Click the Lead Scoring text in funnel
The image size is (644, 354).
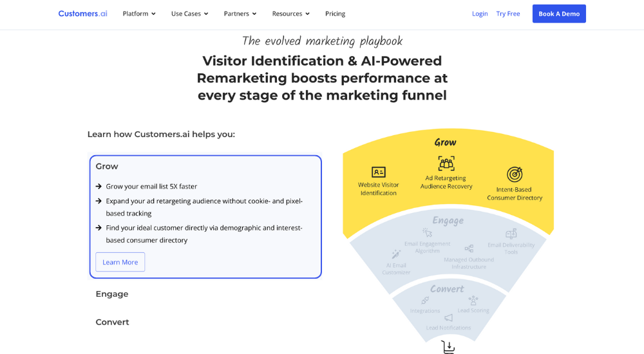tap(473, 310)
